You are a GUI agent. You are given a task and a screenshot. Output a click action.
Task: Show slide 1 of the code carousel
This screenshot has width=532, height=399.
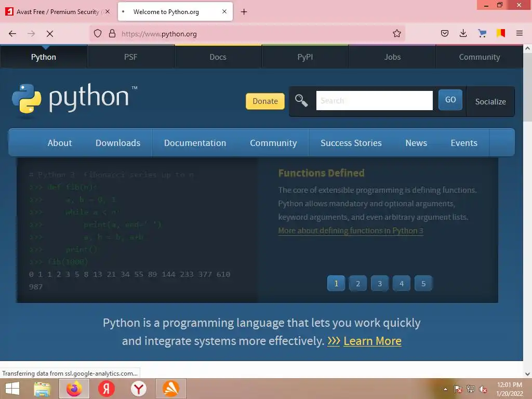[x=336, y=283]
